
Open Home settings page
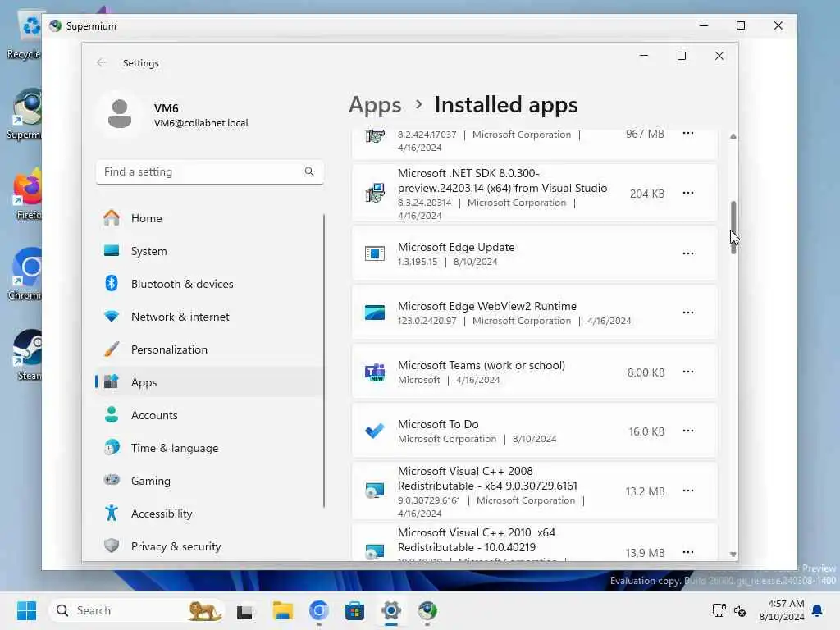(209, 218)
